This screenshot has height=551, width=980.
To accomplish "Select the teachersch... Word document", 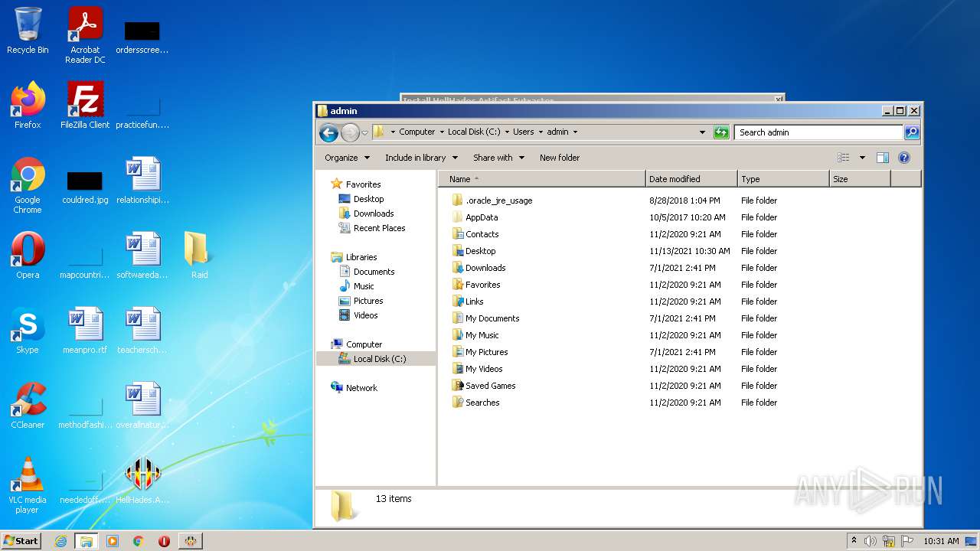I will [142, 331].
